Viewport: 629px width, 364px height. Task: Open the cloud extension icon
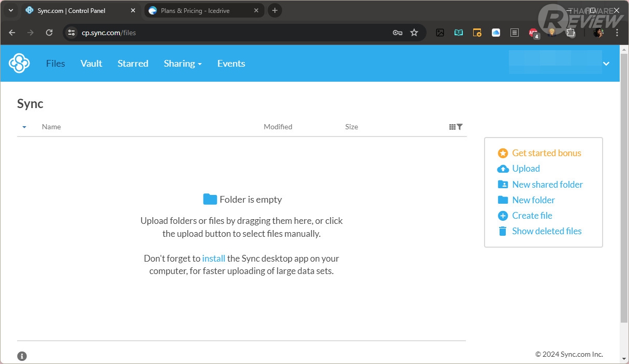[x=496, y=33]
